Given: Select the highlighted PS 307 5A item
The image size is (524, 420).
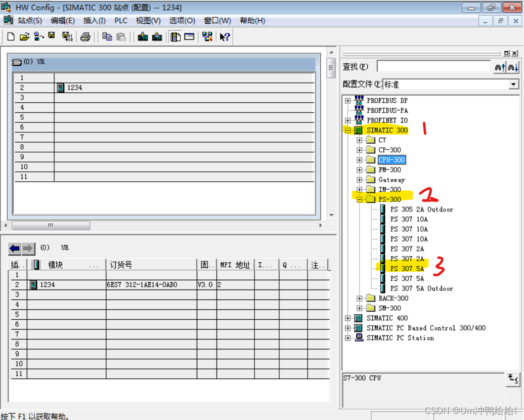Looking at the screenshot, I should coord(407,269).
